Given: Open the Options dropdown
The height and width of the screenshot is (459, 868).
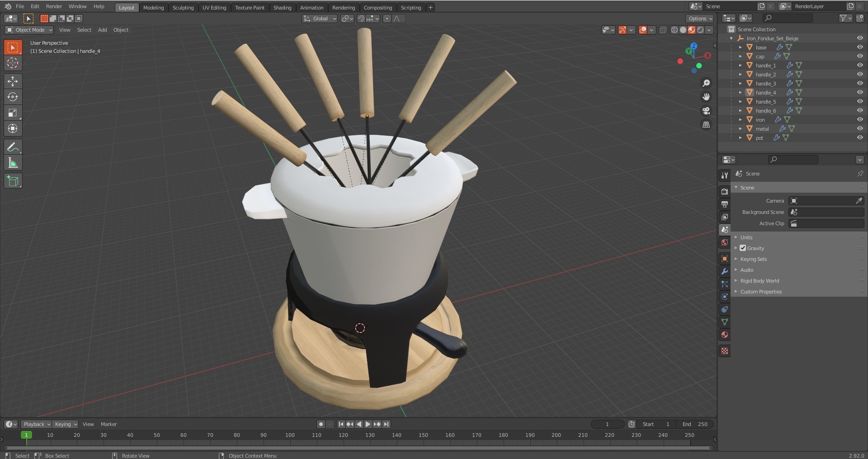Looking at the screenshot, I should pos(700,19).
